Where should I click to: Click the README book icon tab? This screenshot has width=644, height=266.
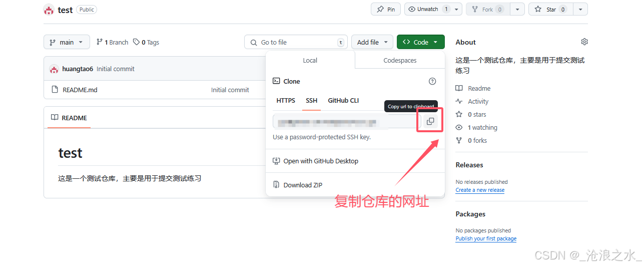[x=55, y=118]
